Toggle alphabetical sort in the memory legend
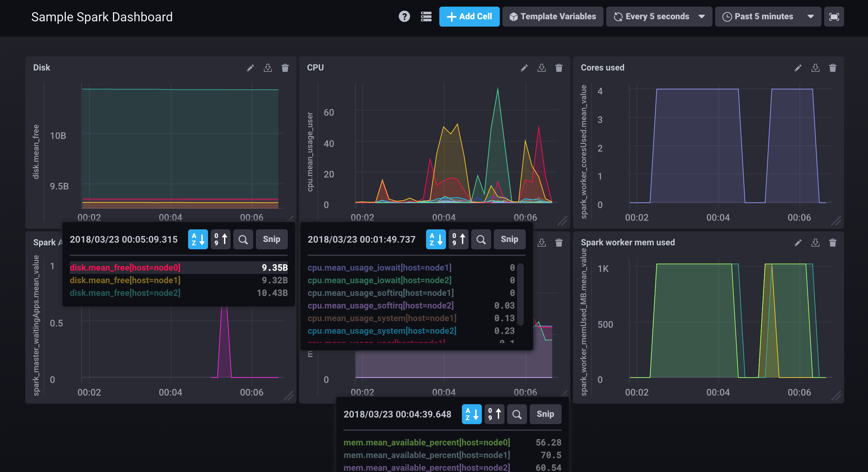Screen dimensions: 868x472 pyautogui.click(x=472, y=414)
